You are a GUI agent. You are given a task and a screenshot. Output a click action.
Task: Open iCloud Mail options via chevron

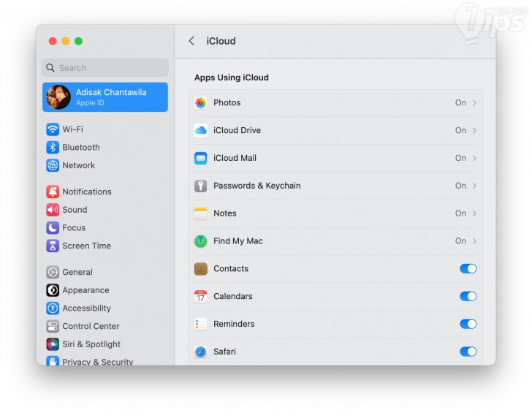click(474, 158)
